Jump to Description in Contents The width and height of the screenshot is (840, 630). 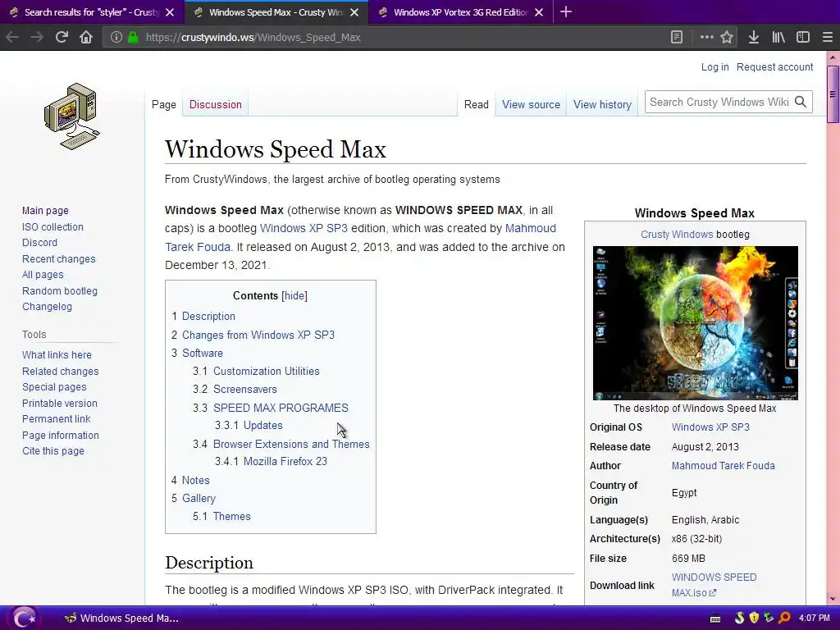pos(208,316)
